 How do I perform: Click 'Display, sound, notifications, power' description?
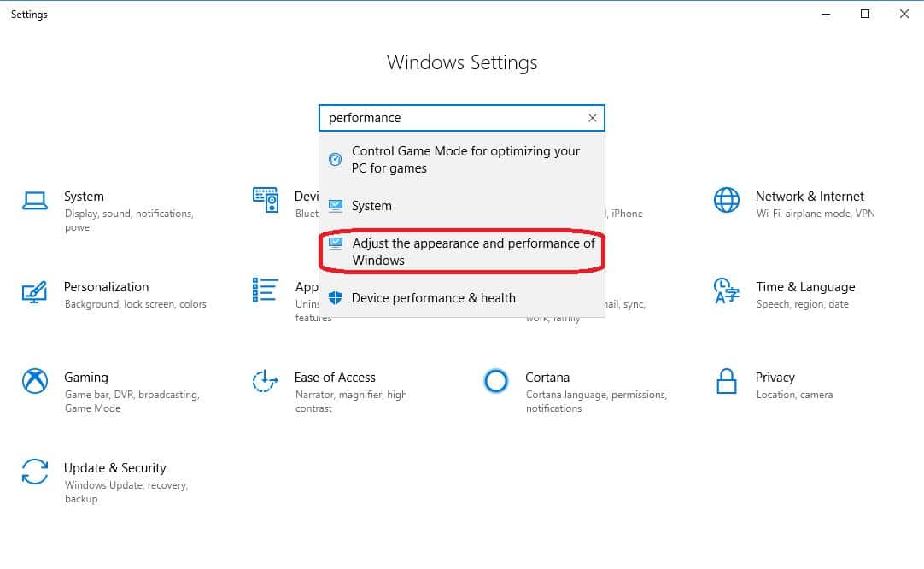pyautogui.click(x=129, y=220)
